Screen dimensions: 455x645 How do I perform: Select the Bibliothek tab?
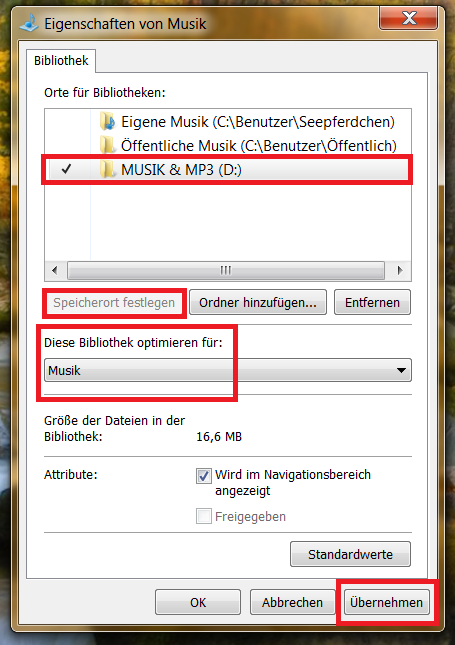[x=61, y=61]
